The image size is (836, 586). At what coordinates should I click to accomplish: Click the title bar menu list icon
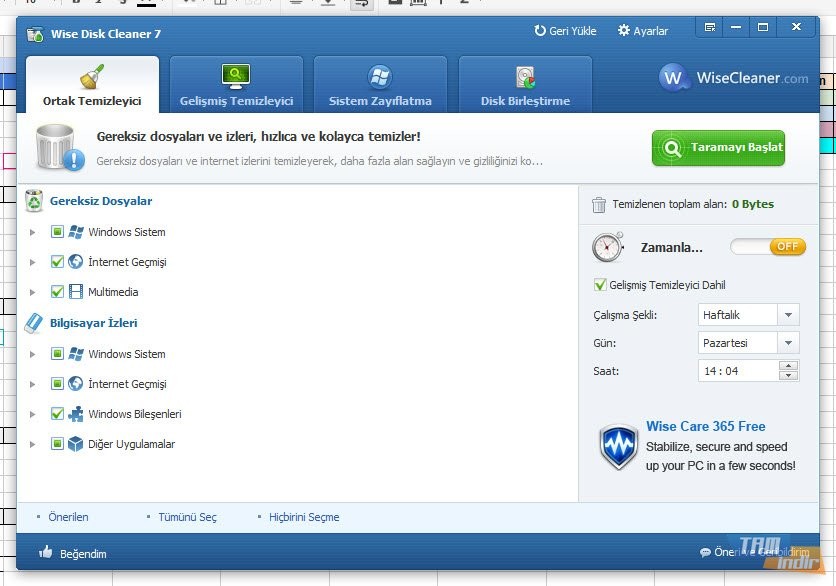point(710,27)
